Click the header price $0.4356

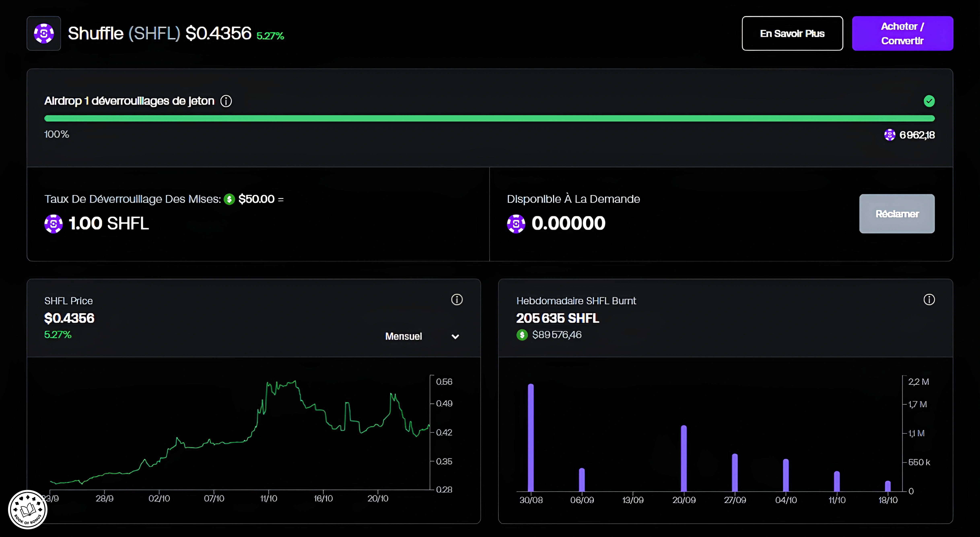(218, 33)
